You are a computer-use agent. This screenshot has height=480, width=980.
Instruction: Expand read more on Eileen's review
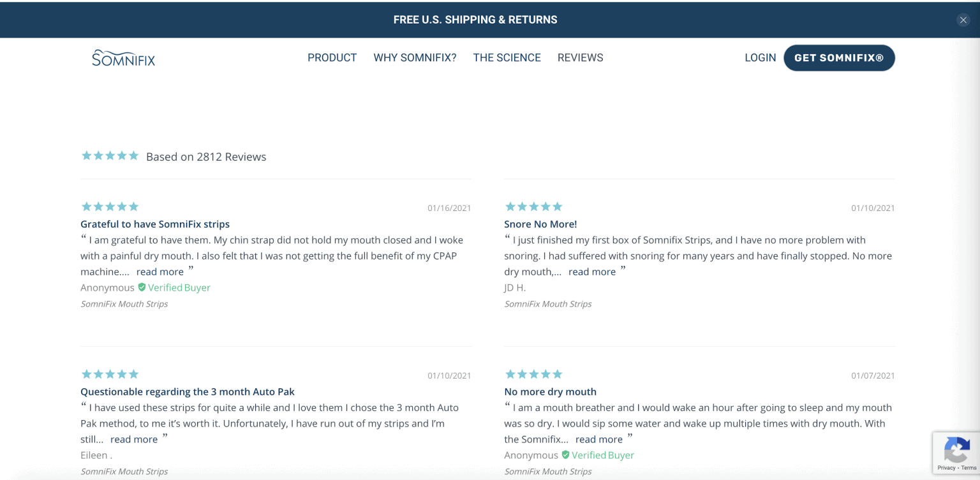tap(134, 440)
